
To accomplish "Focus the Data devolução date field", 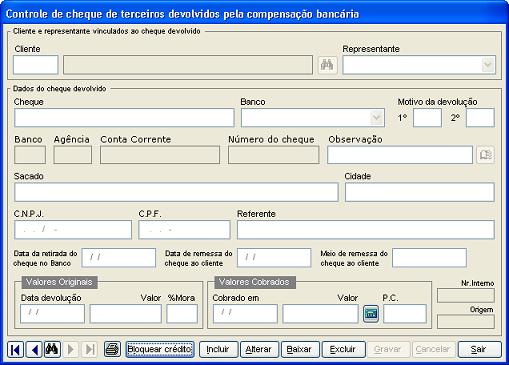I will (52, 314).
